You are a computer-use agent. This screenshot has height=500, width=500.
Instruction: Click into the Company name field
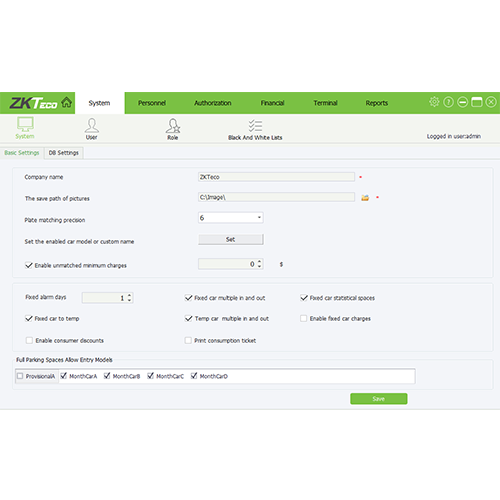point(276,177)
